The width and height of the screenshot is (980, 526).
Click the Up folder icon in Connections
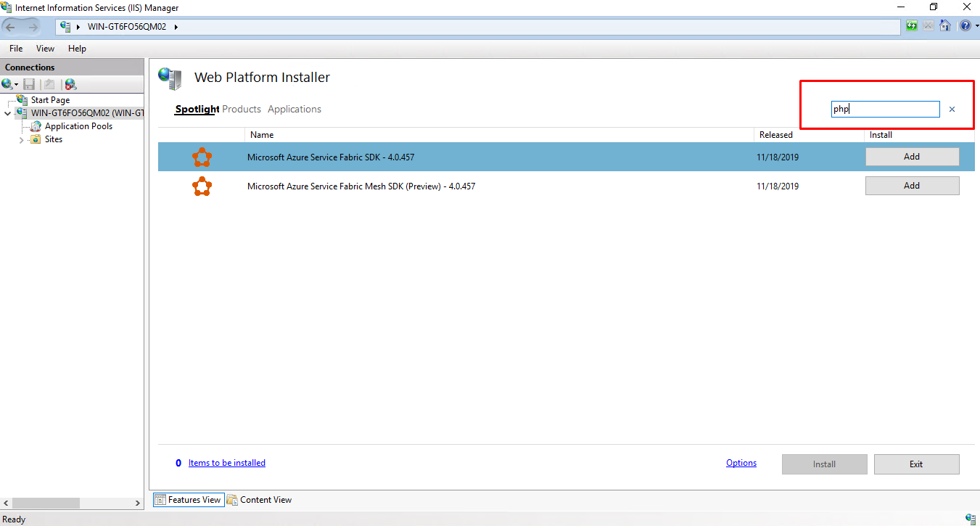[x=49, y=84]
